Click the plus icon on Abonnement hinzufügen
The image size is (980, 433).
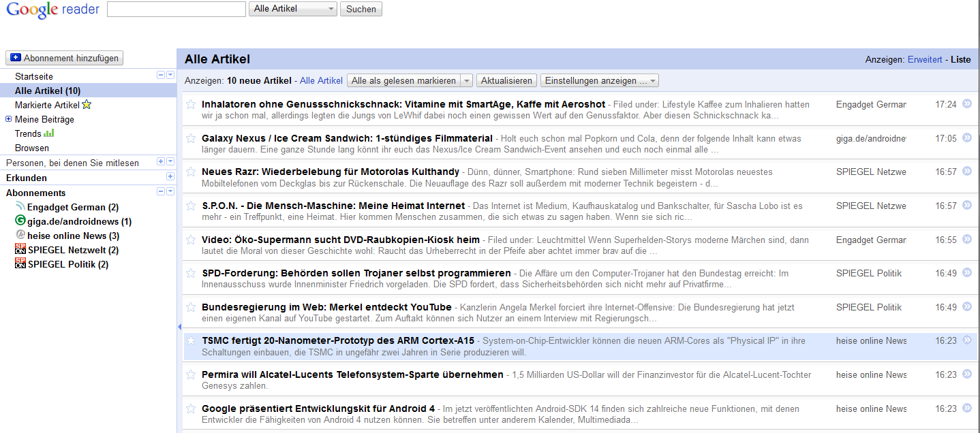16,58
